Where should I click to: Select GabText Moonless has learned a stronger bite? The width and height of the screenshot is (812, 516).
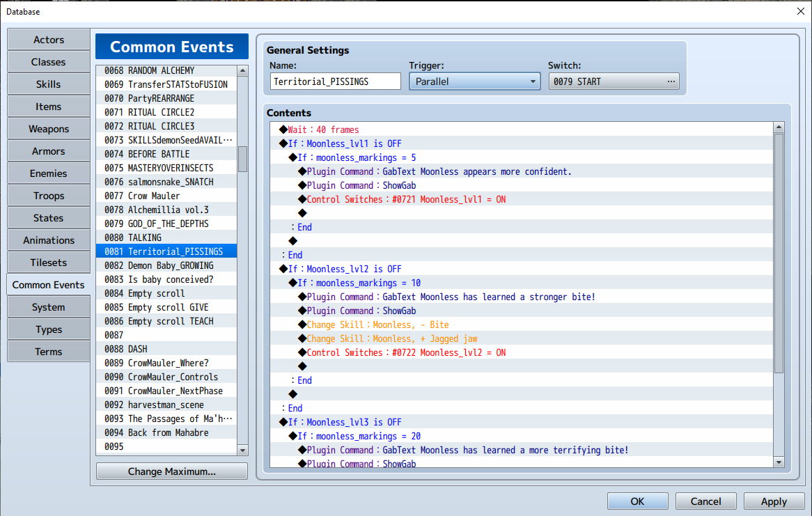[x=522, y=297]
